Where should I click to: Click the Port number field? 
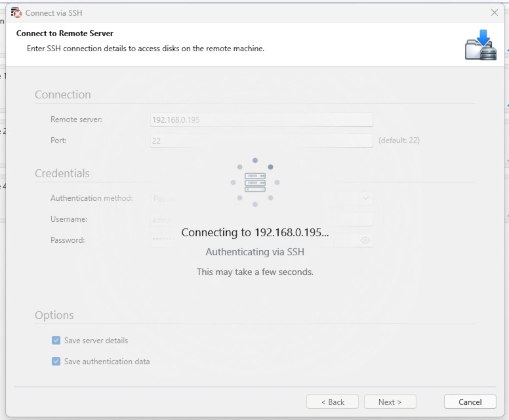coord(261,140)
